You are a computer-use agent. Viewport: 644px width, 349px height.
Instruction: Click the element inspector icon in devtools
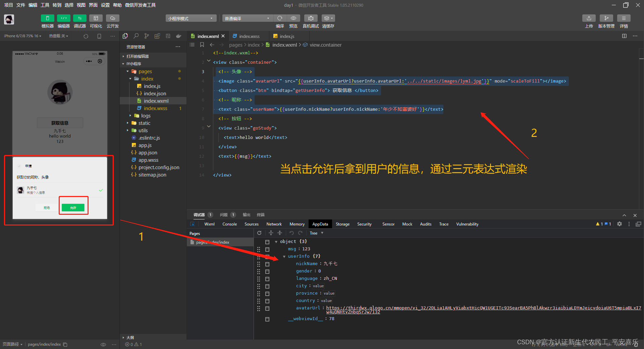(x=193, y=224)
